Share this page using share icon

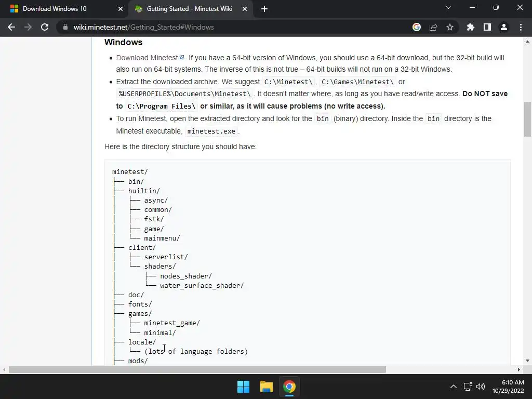coord(433,27)
